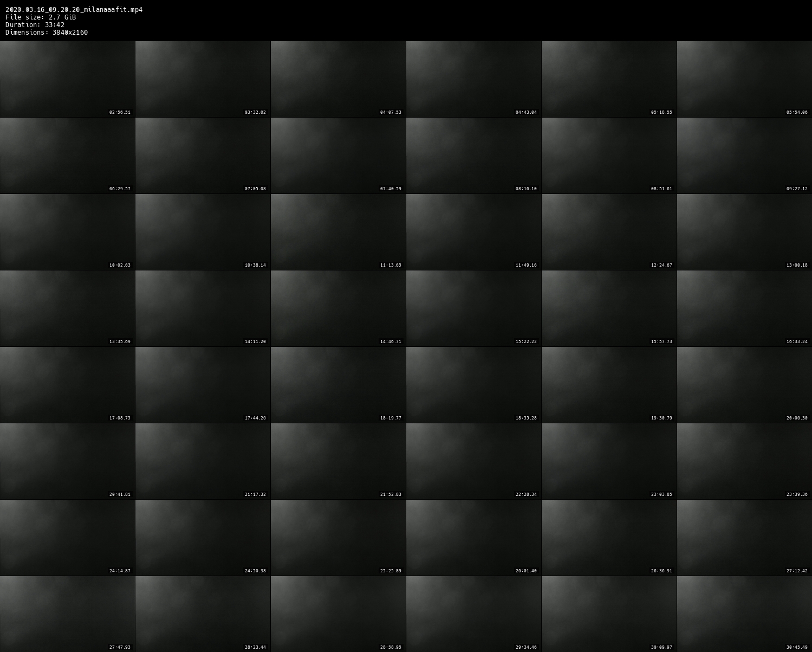Select the thumbnail at 03:32.02
Screen dimensions: 812x652
click(x=203, y=79)
